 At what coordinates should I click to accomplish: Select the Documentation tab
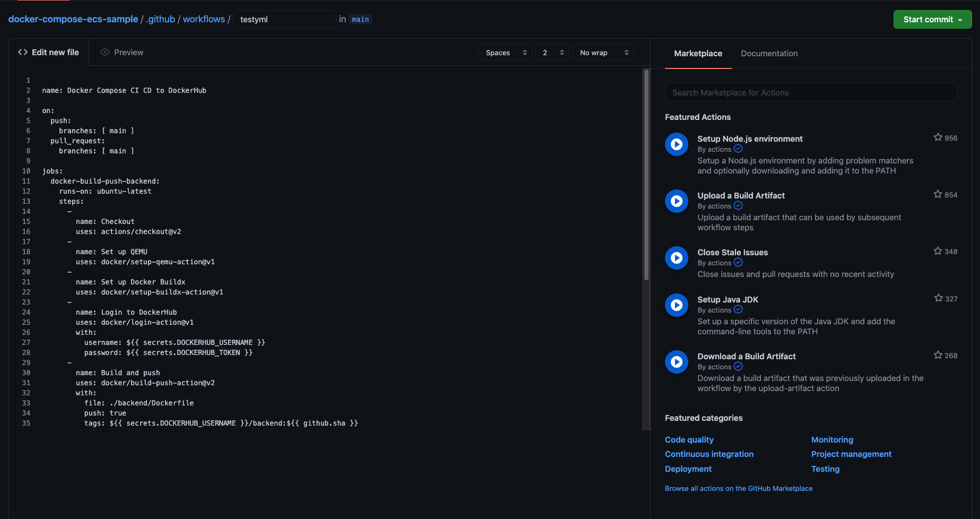[x=769, y=54]
